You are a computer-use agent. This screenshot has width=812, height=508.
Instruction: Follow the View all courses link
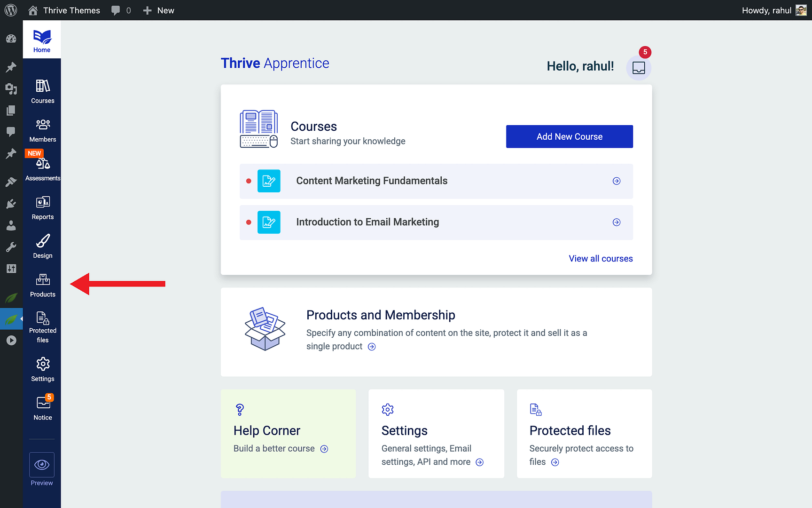tap(601, 258)
